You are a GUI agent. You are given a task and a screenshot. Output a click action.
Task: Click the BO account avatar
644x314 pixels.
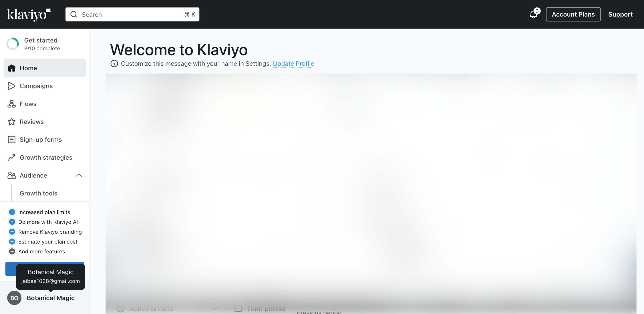pyautogui.click(x=14, y=298)
